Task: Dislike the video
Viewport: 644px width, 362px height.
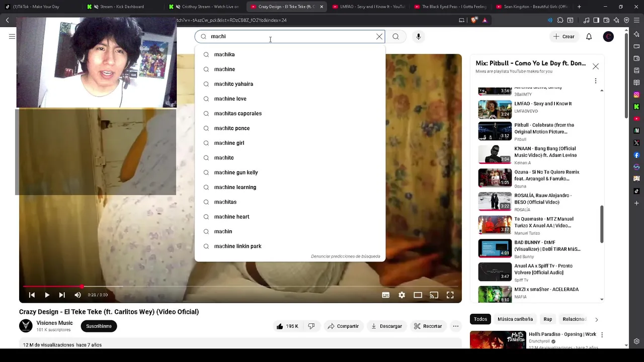Action: click(x=311, y=326)
